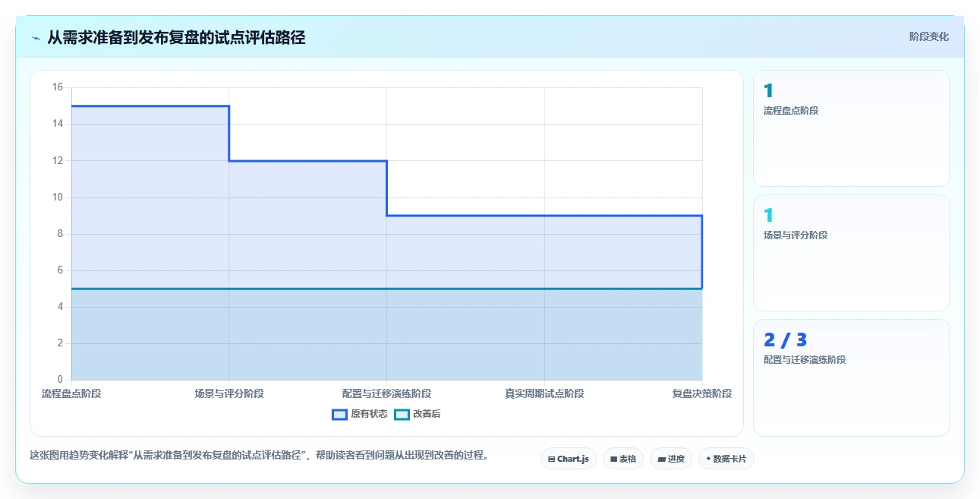Click the 表格 chip's small icon
The height and width of the screenshot is (499, 980).
pos(613,459)
